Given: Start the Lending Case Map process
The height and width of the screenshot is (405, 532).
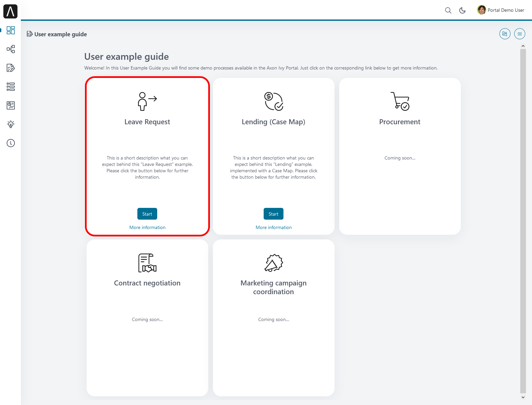Looking at the screenshot, I should coord(273,214).
